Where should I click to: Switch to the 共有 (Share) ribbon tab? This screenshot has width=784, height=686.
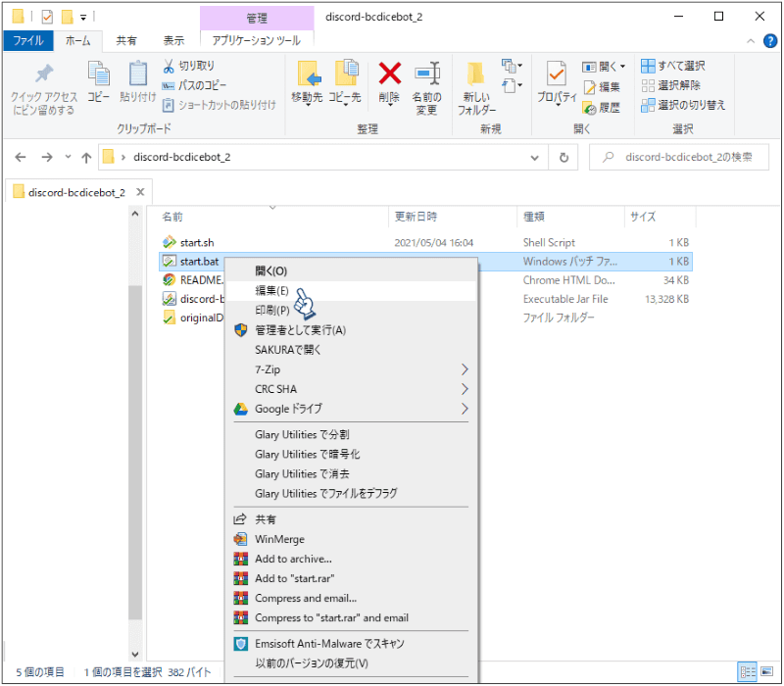(126, 40)
